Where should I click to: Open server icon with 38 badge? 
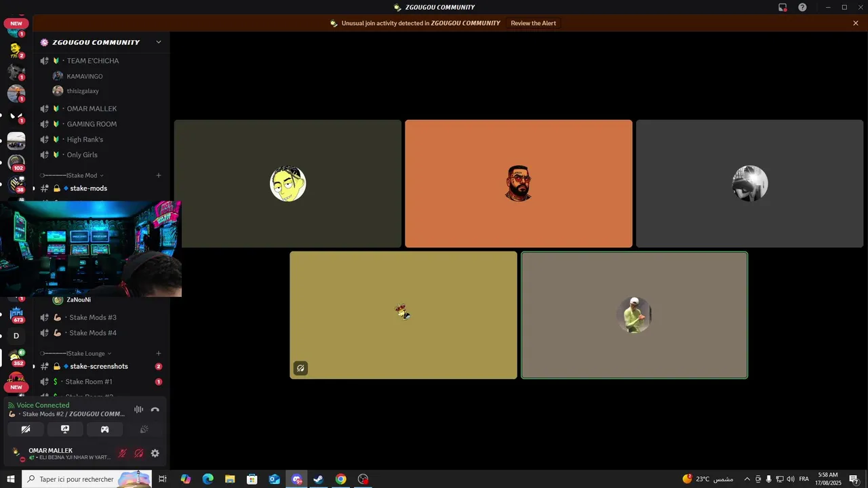pyautogui.click(x=16, y=184)
